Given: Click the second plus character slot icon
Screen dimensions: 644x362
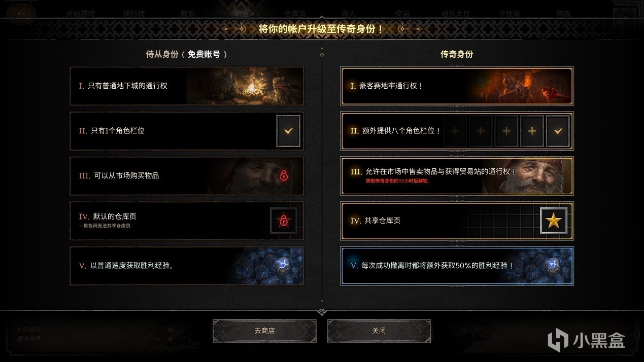Looking at the screenshot, I should (481, 131).
